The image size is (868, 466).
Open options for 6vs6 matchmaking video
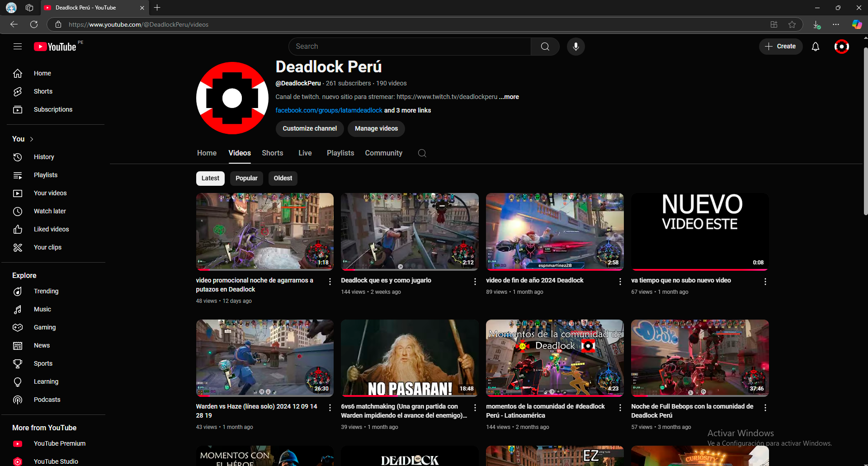click(x=475, y=408)
